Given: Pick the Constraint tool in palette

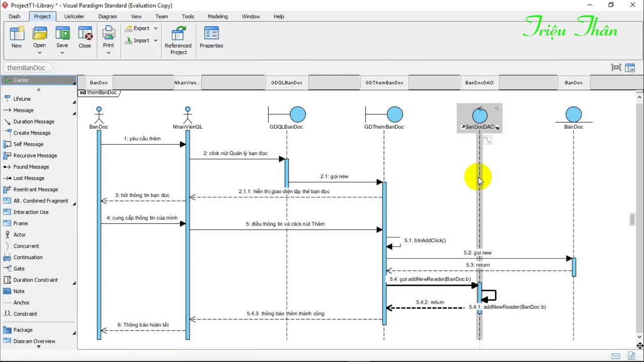Looking at the screenshot, I should click(x=25, y=314).
